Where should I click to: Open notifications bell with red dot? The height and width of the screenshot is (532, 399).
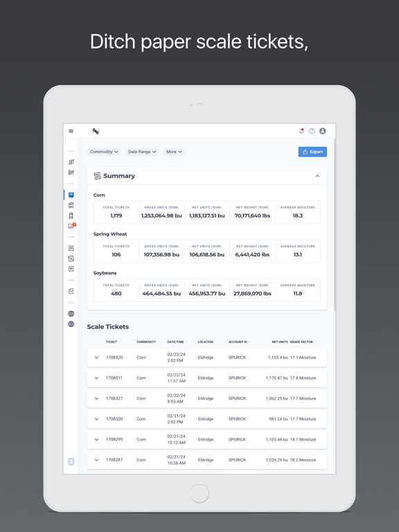[301, 131]
